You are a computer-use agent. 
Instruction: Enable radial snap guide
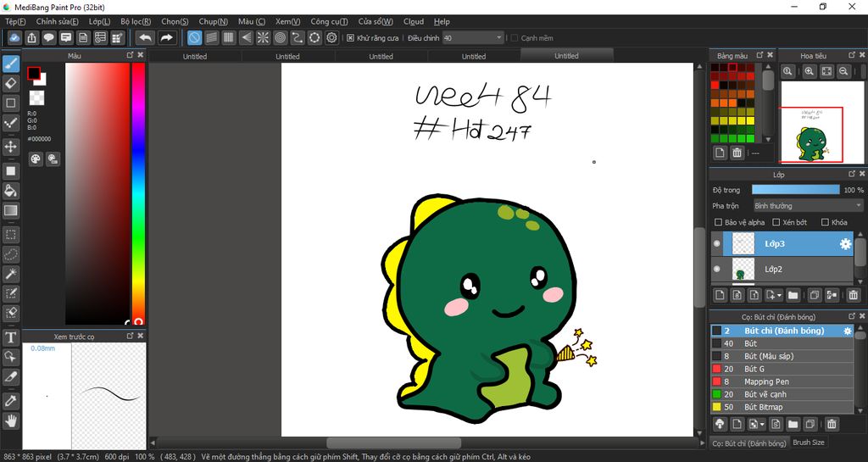tap(263, 37)
